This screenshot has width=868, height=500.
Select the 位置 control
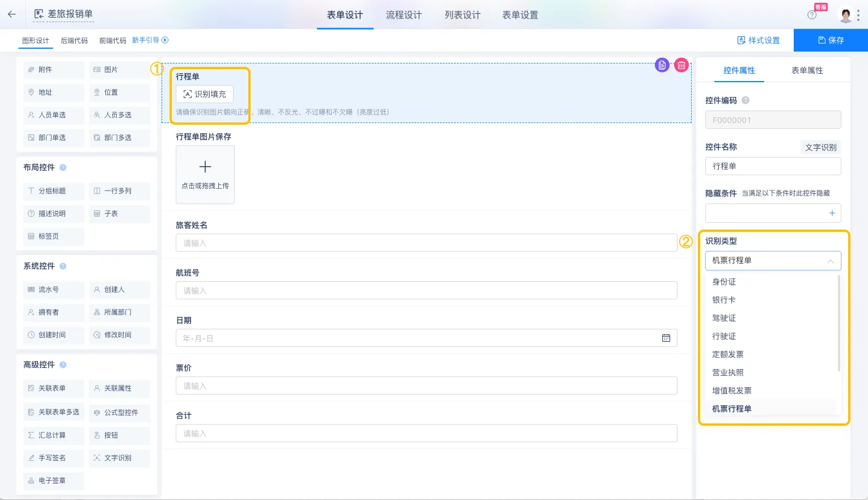pyautogui.click(x=120, y=92)
